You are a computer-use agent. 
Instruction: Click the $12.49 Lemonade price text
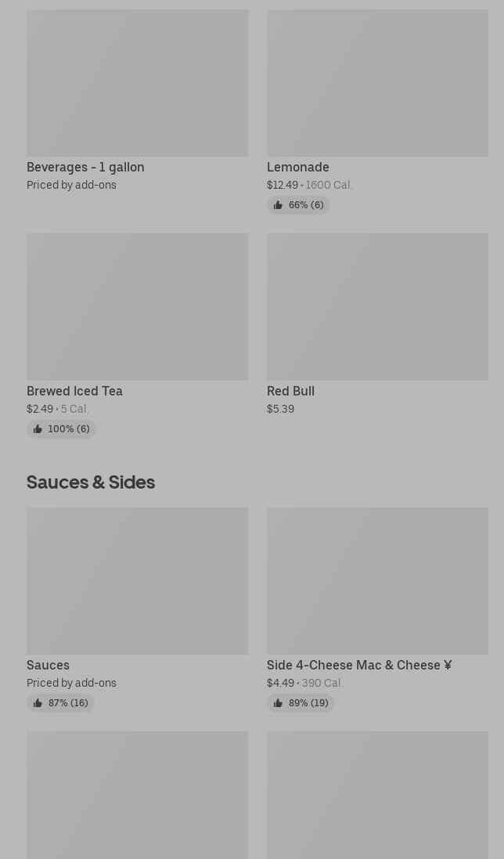(282, 185)
